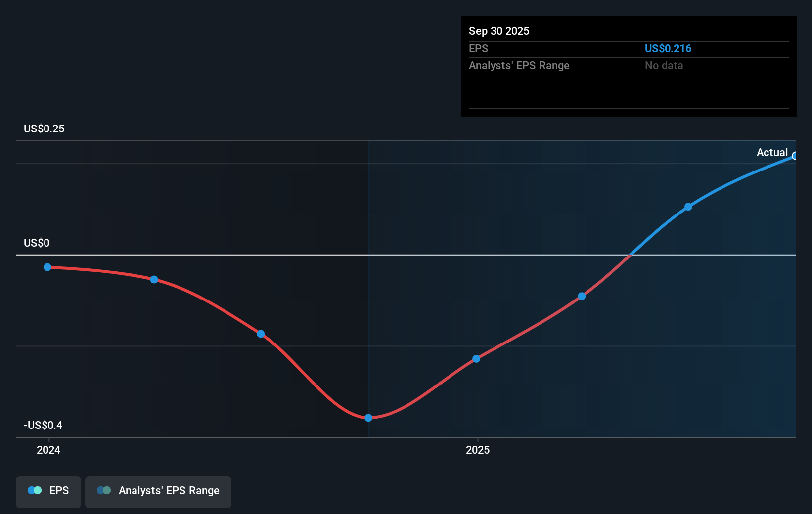This screenshot has width=812, height=514.
Task: Select the Analysts' EPS Range dot icon
Action: click(103, 490)
